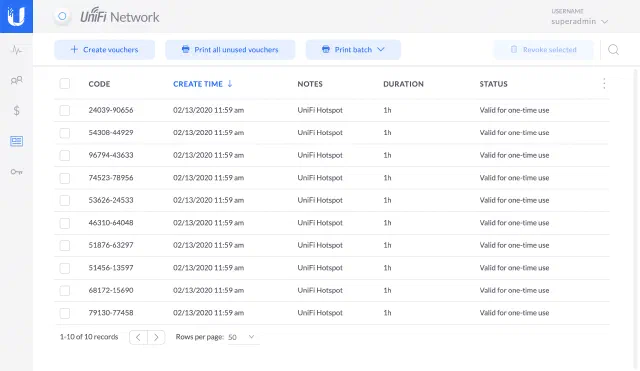
Task: Open the Rows per page dropdown
Action: click(x=243, y=337)
